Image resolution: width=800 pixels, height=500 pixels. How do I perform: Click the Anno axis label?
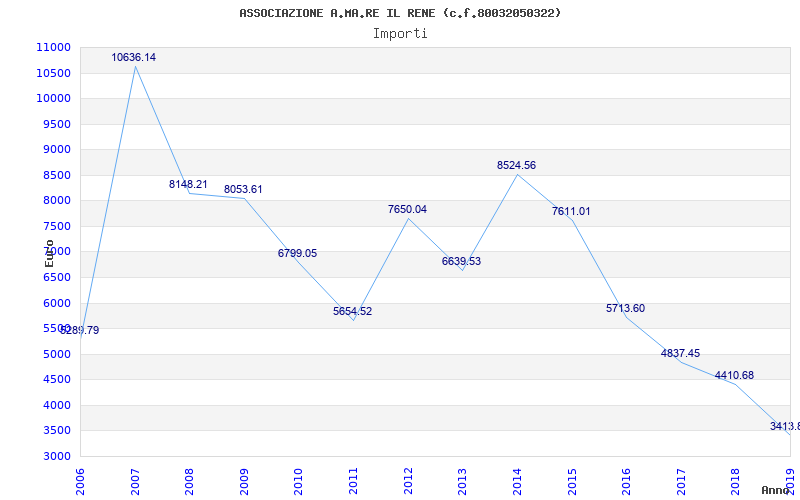pyautogui.click(x=776, y=490)
